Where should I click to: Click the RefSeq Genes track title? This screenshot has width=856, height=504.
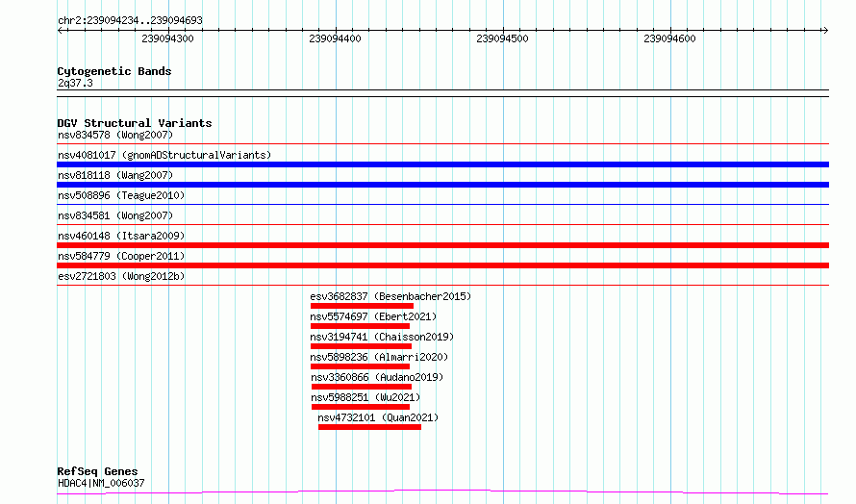pos(97,472)
